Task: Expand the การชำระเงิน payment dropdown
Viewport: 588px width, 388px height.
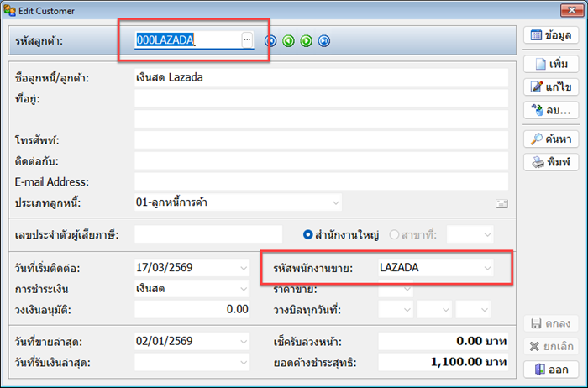Action: point(243,289)
